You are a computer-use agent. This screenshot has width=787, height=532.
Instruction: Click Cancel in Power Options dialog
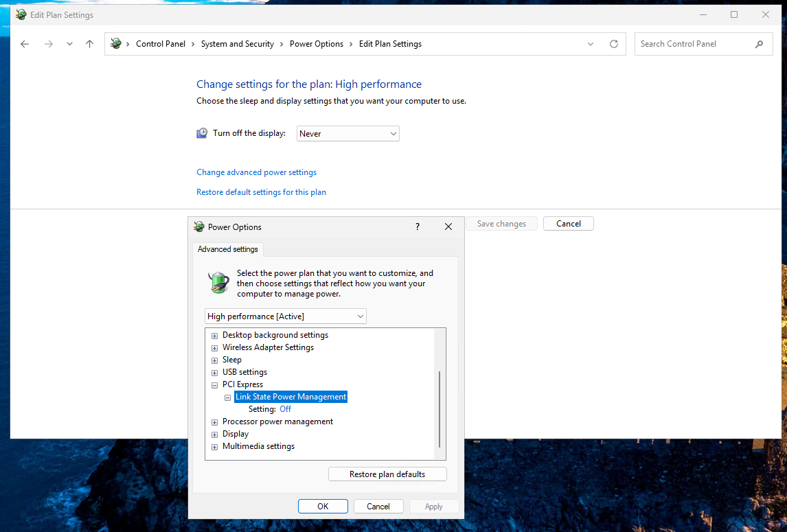[x=378, y=507]
